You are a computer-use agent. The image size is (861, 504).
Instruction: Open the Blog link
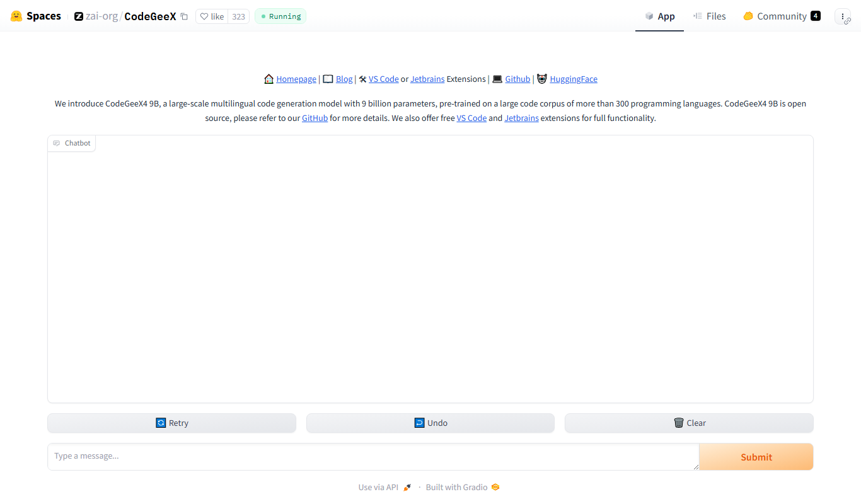[x=344, y=79]
